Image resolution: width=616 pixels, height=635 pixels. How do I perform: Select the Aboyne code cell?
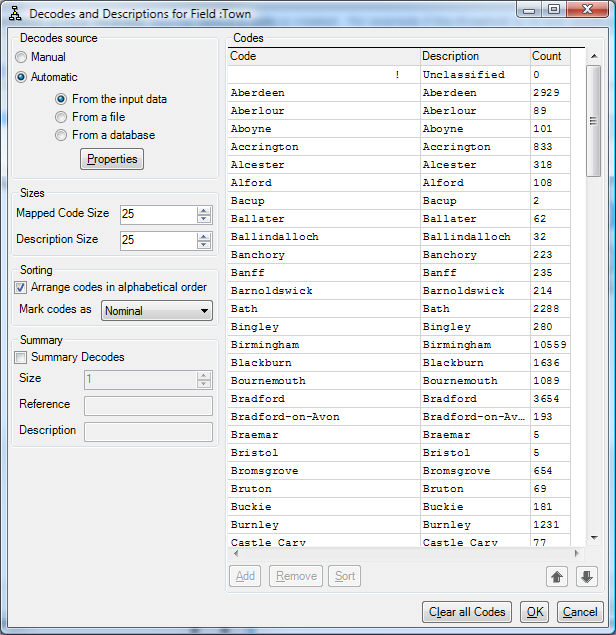[x=324, y=129]
